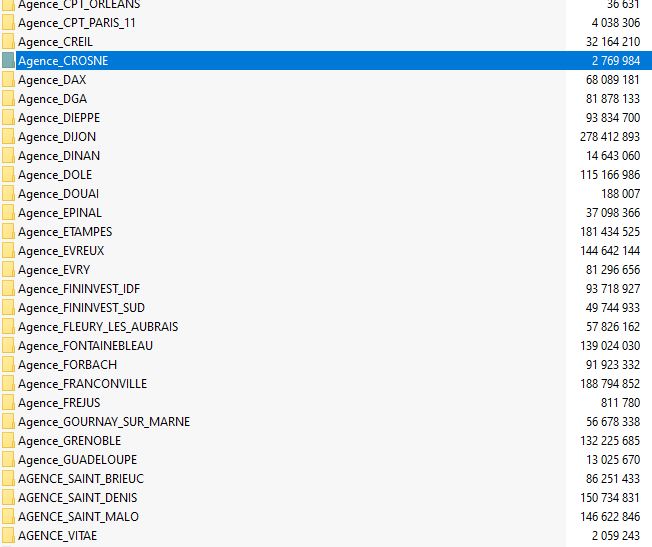Select the Agence_FONTAINEBLEAU folder name
Screen dimensions: 652x547
tap(86, 346)
